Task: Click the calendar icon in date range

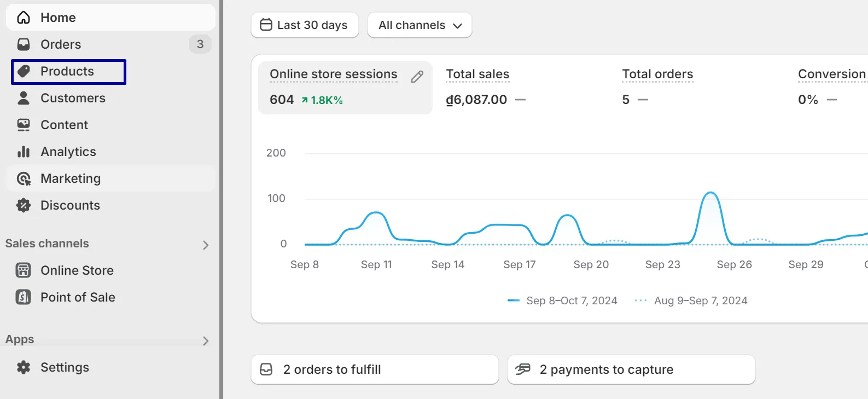Action: click(x=266, y=25)
